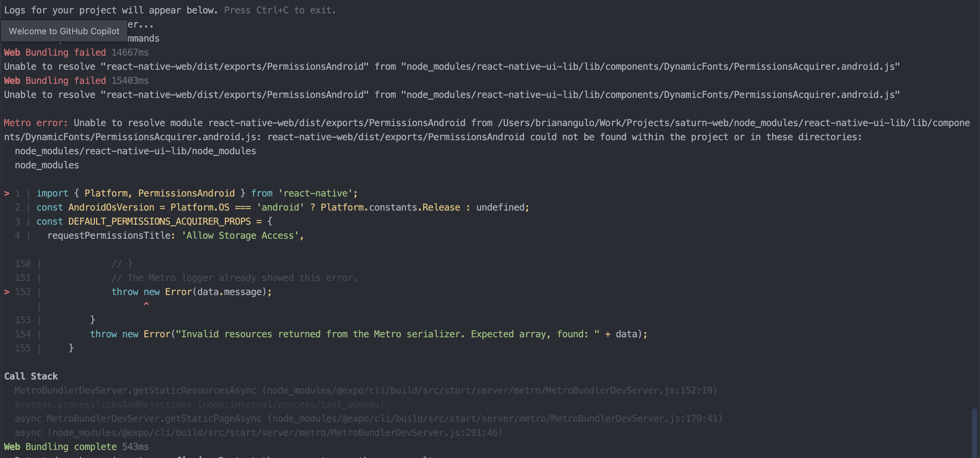
Task: Open MetroBundlerDevServer.js:179:41 stack frame
Action: 369,418
